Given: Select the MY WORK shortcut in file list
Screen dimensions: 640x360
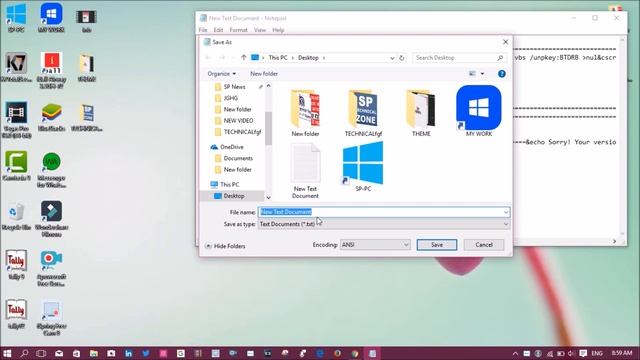Looking at the screenshot, I should [478, 111].
